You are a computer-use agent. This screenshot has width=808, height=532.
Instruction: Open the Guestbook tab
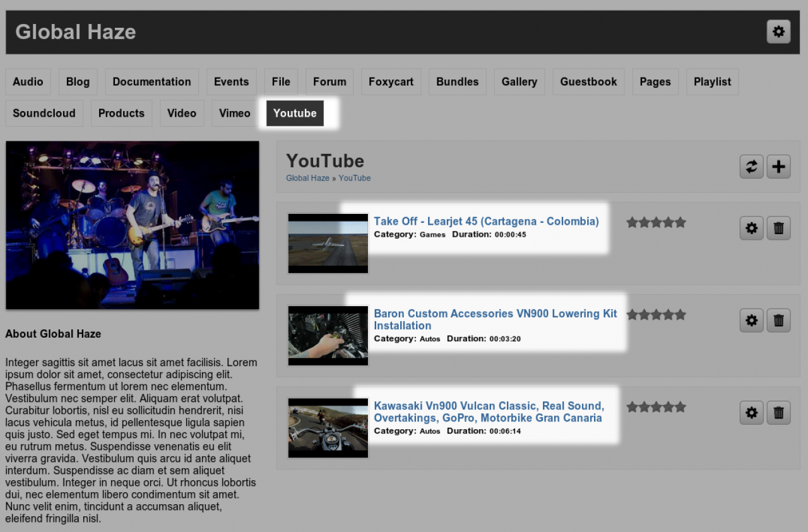588,82
